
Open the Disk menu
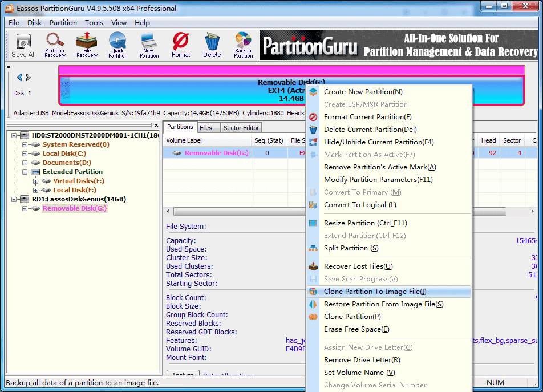tap(35, 23)
